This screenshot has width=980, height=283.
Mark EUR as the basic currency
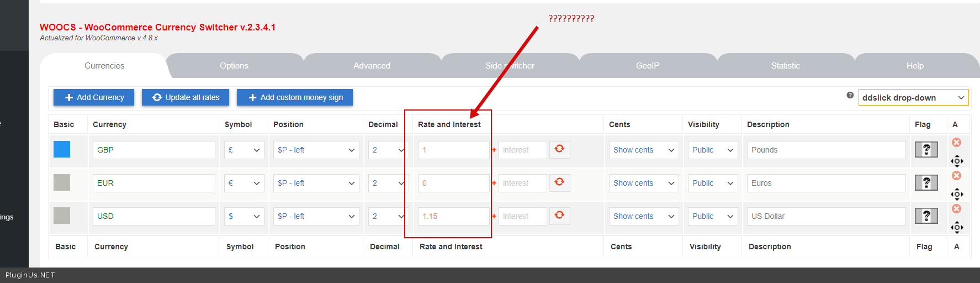pyautogui.click(x=62, y=183)
